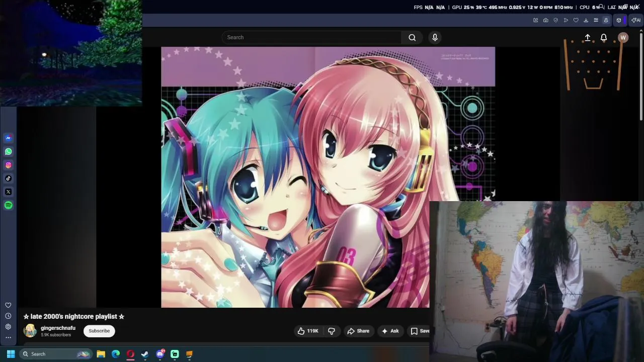Click the Share button under the video
The image size is (644, 362).
click(358, 331)
